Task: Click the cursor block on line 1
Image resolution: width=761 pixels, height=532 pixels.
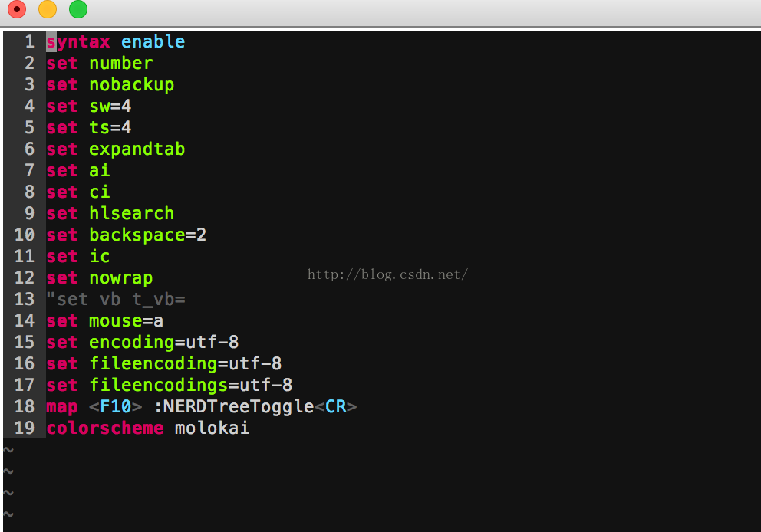Action: pos(50,41)
